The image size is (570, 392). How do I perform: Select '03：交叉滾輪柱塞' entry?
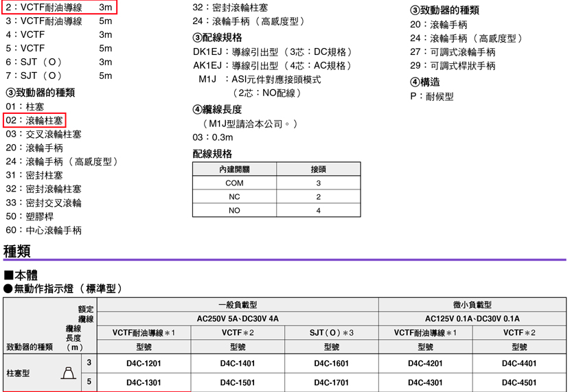coord(44,135)
